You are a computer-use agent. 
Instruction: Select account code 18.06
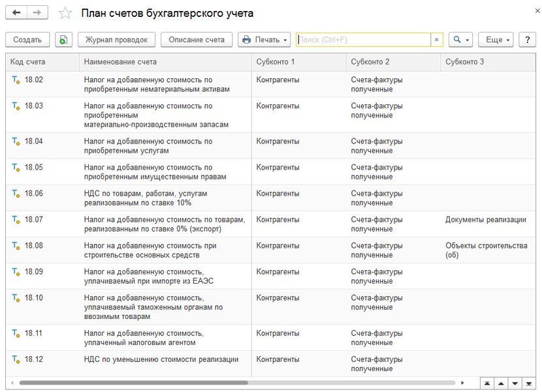[34, 194]
